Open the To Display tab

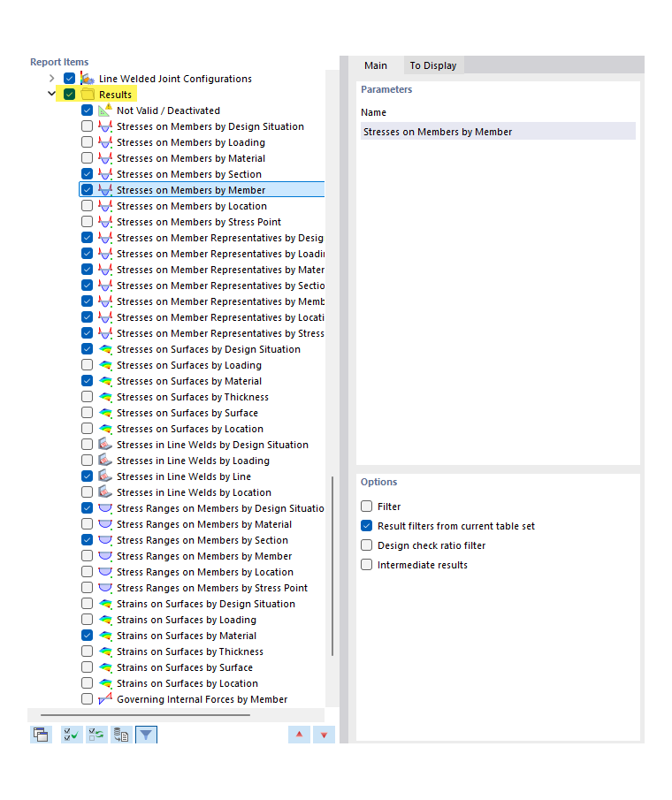pos(433,65)
